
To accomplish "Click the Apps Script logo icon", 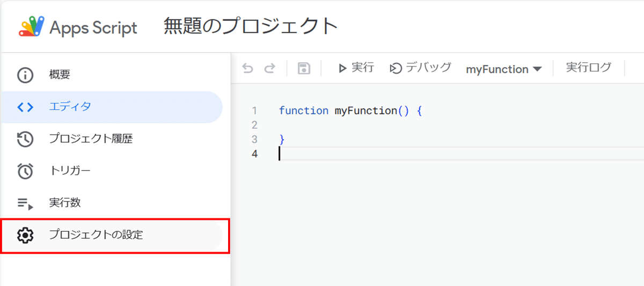I will click(x=30, y=26).
